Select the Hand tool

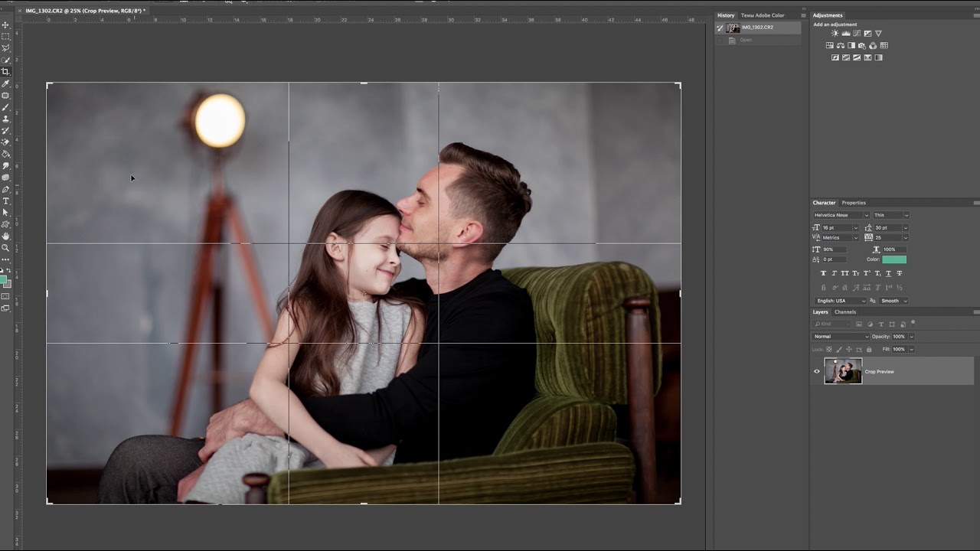5,236
